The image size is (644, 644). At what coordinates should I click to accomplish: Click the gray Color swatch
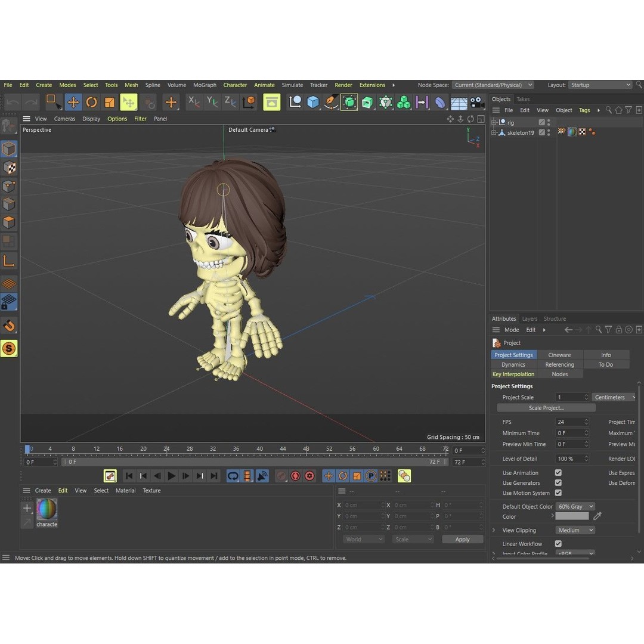pyautogui.click(x=572, y=516)
